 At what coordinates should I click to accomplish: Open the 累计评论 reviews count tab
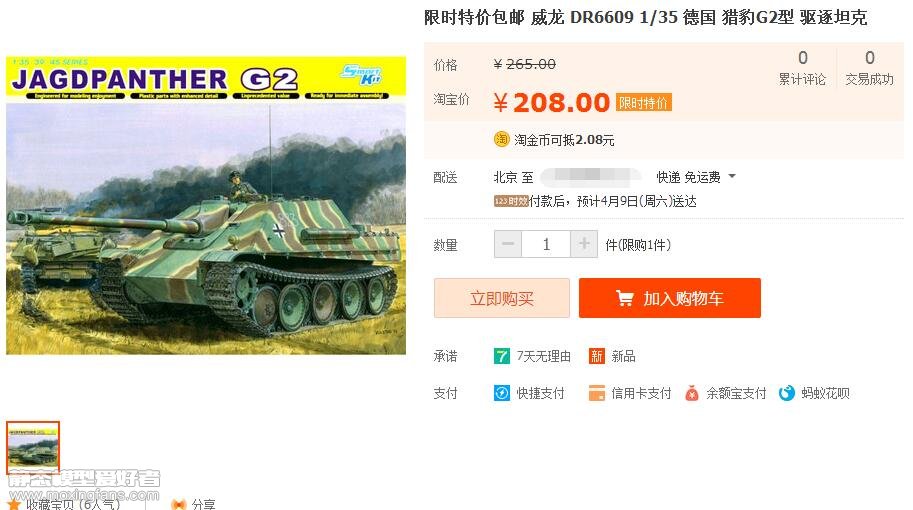802,68
